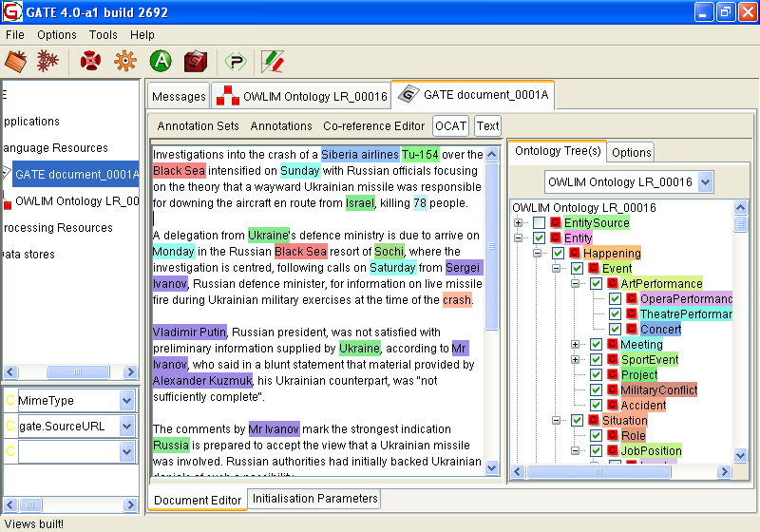760x532 pixels.
Task: Click the double red gears toolbar icon
Action: [47, 62]
